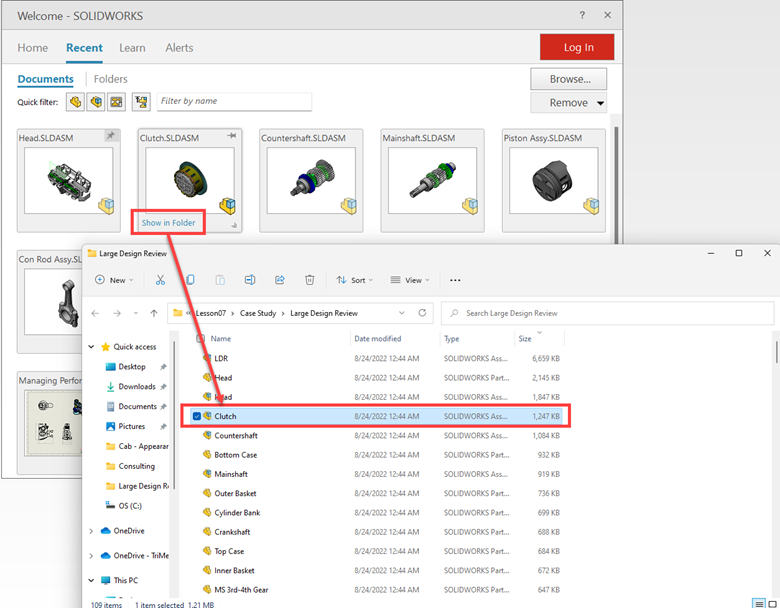780x608 pixels.
Task: Click the Rename icon in Explorer toolbar
Action: click(x=250, y=280)
